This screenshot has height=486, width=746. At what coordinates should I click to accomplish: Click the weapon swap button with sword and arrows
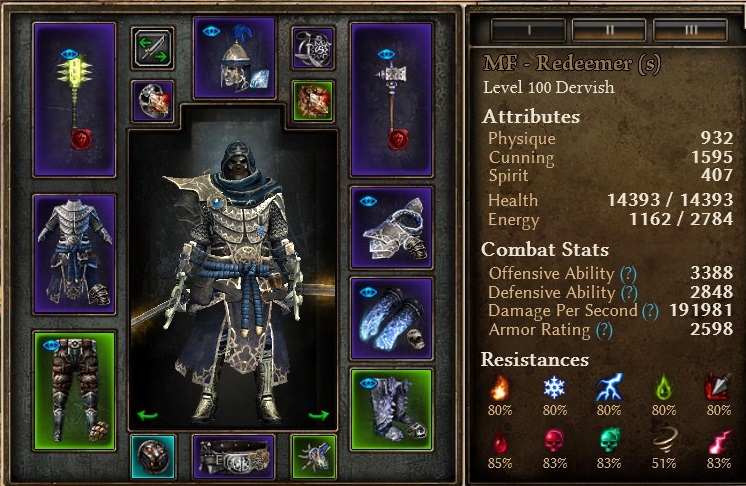(152, 48)
